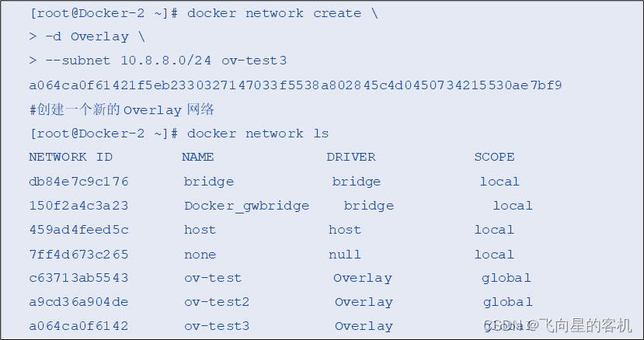Click the ov-test network name
The width and height of the screenshot is (644, 340).
point(213,278)
